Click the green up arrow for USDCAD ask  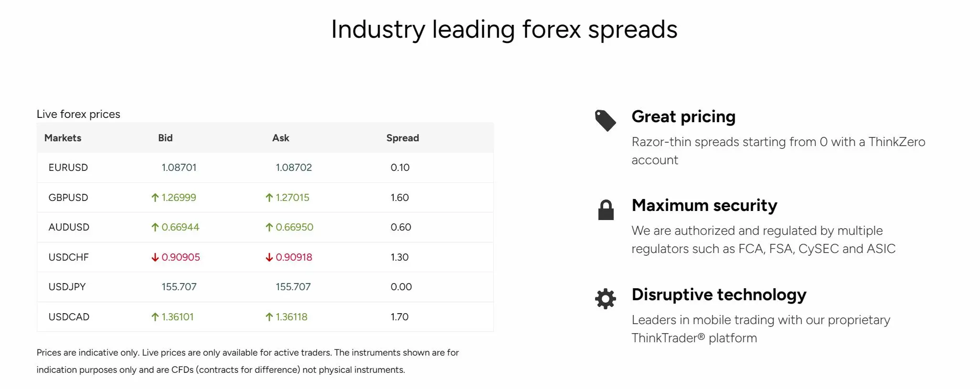269,317
